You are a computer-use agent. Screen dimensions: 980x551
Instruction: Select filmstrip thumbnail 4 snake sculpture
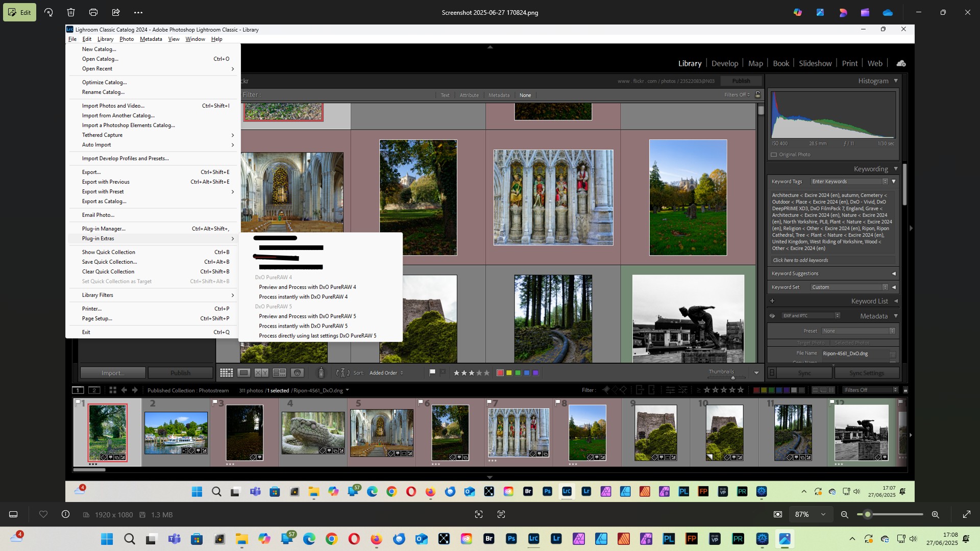coord(313,433)
